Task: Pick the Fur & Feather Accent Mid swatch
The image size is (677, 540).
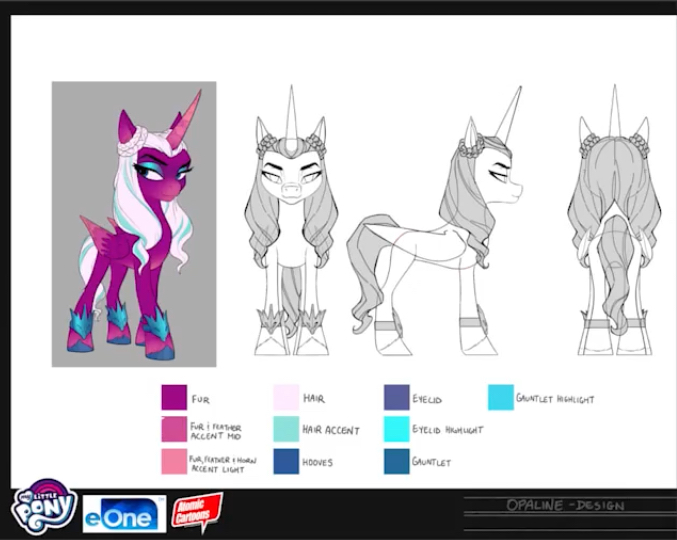Action: coord(174,429)
